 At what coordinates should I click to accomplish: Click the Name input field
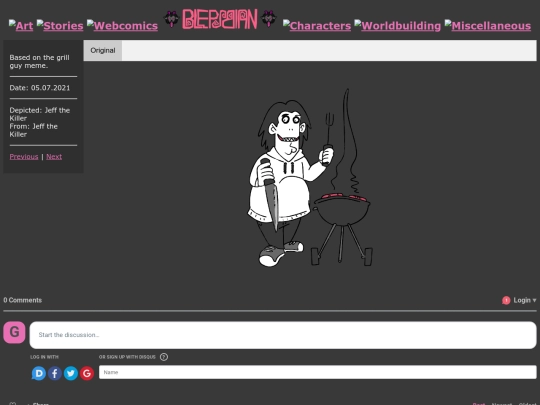tap(318, 372)
